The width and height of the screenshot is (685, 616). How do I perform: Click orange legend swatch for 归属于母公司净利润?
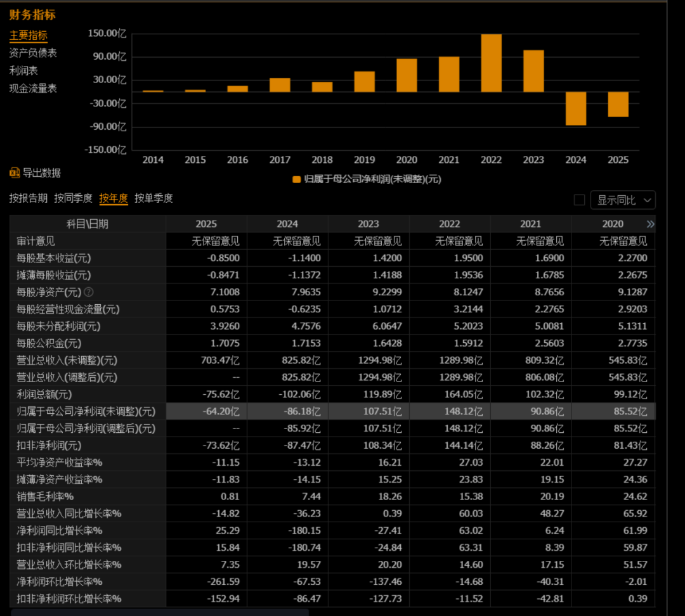[296, 179]
